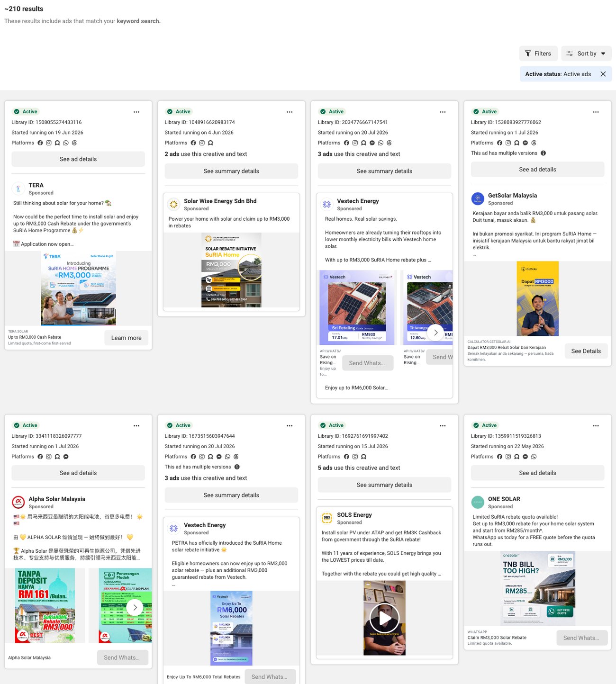Click Messenger platform icon on Alpha Solar card
The height and width of the screenshot is (684, 616).
coord(66,457)
